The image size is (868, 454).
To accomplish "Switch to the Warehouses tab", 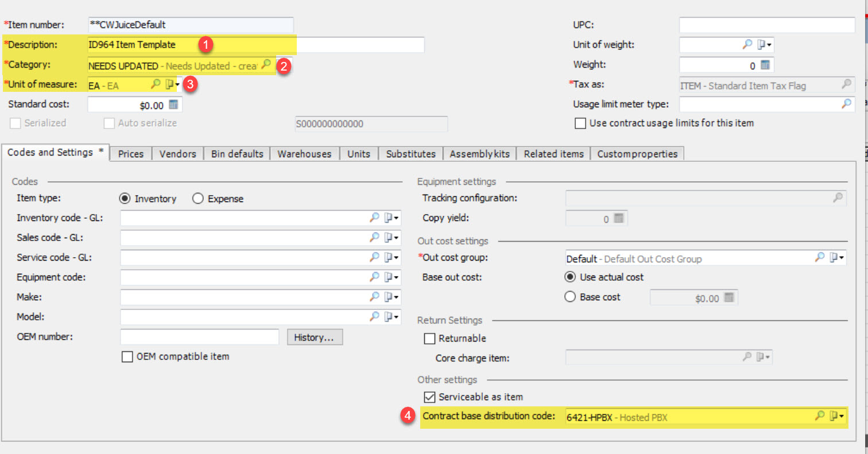I will coord(304,154).
